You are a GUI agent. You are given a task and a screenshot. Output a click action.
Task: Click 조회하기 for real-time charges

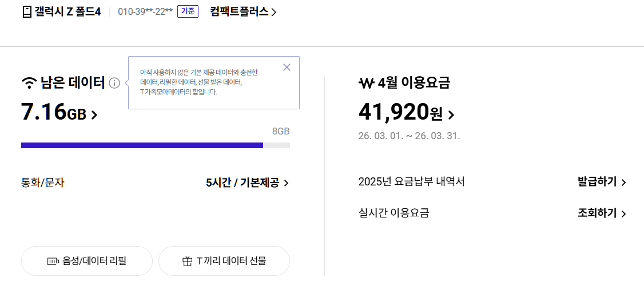coord(602,213)
